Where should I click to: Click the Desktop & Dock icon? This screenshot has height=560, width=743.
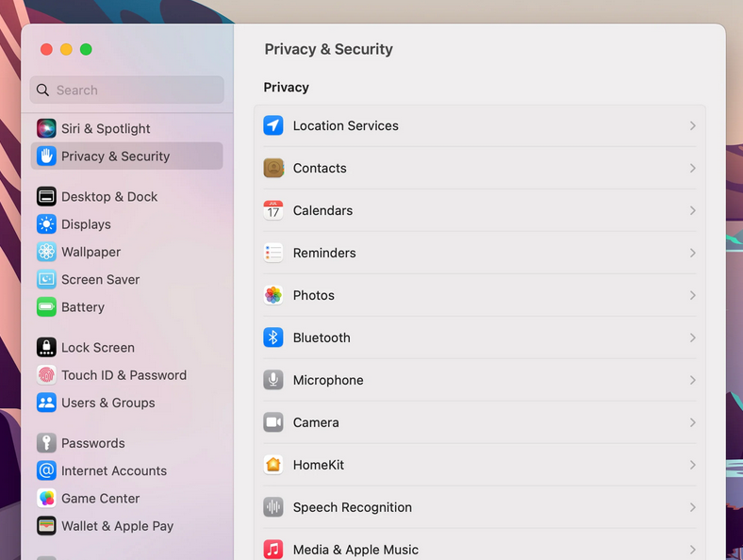pyautogui.click(x=46, y=196)
